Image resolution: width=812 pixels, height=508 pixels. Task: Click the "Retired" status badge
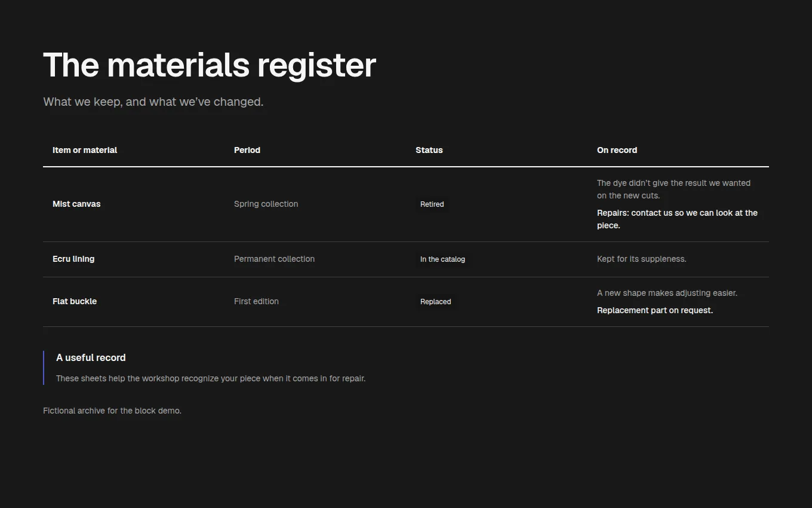coord(432,204)
